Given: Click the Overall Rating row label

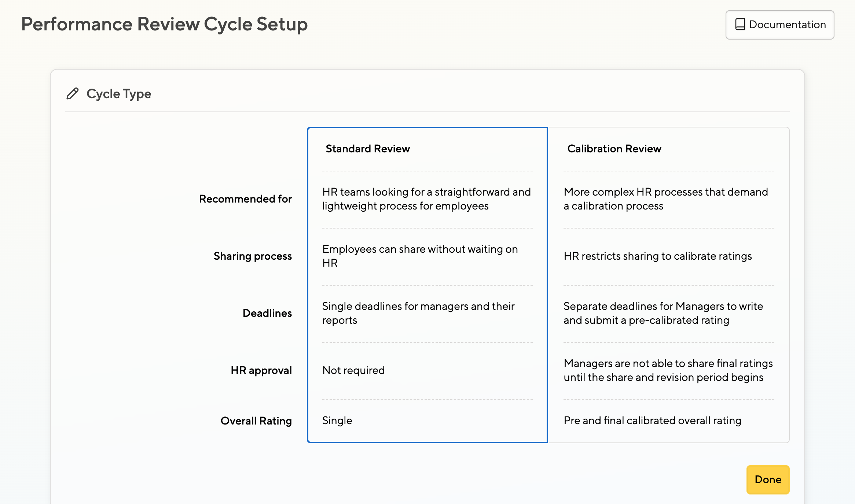Looking at the screenshot, I should tap(256, 421).
